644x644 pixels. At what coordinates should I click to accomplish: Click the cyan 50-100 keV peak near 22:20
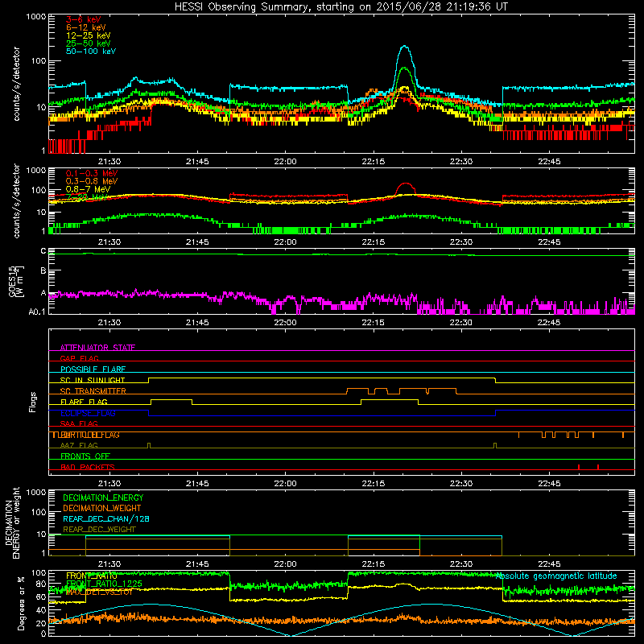[405, 47]
